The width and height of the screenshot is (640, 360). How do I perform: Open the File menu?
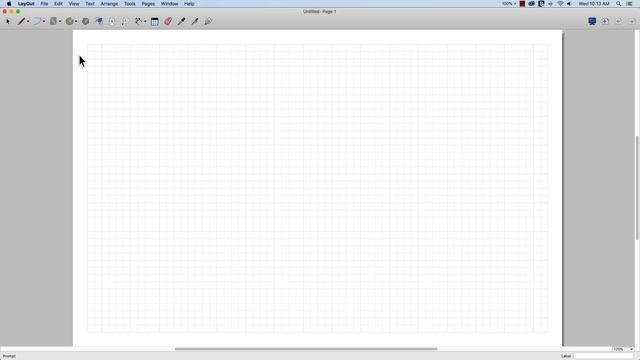coord(44,4)
